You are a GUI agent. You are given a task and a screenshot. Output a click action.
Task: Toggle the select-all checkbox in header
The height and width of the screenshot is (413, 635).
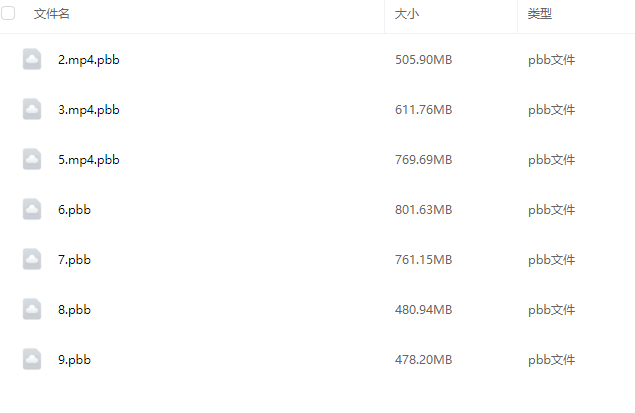point(8,14)
